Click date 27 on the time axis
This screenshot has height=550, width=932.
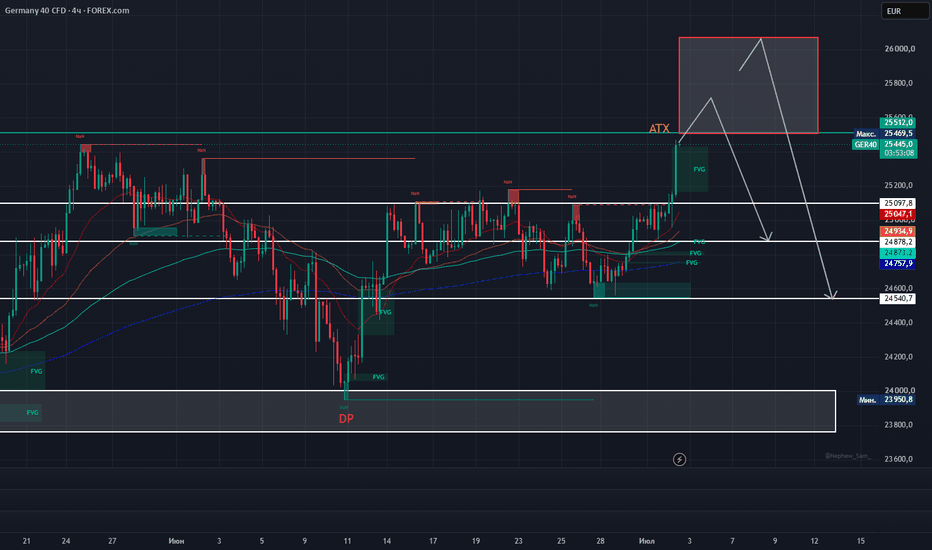112,541
